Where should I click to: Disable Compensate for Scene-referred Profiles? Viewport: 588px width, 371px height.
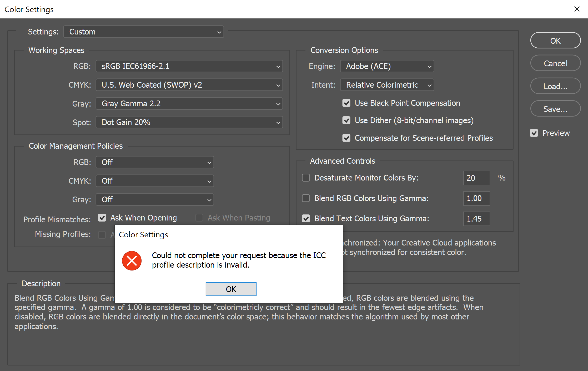pyautogui.click(x=346, y=138)
